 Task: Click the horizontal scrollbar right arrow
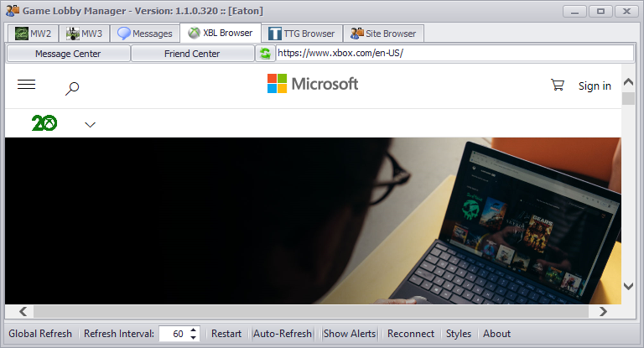click(603, 311)
